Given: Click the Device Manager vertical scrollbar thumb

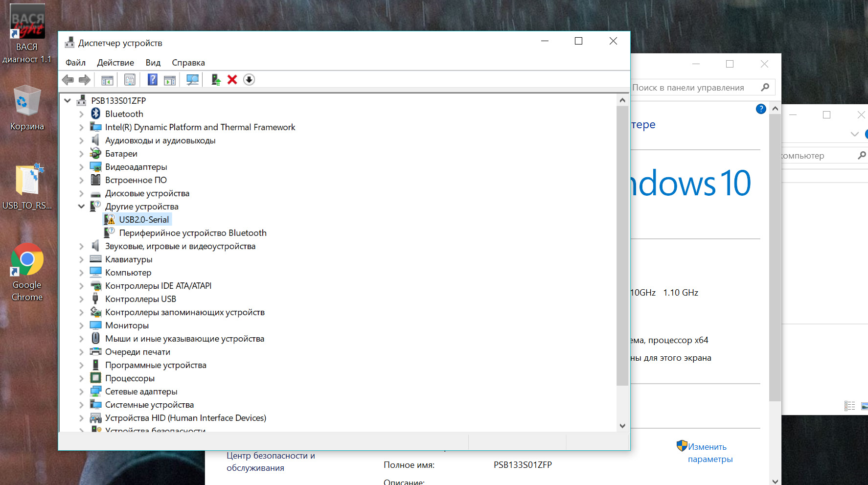Looking at the screenshot, I should [x=622, y=245].
